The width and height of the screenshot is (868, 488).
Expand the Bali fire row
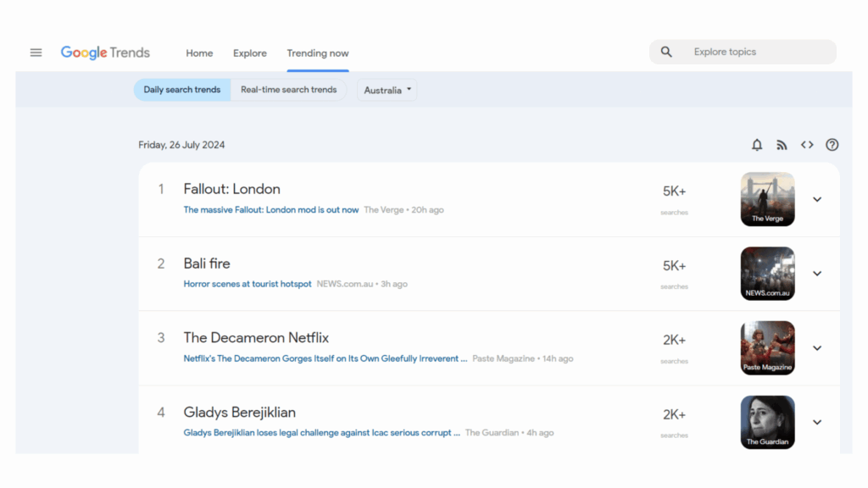pos(817,274)
